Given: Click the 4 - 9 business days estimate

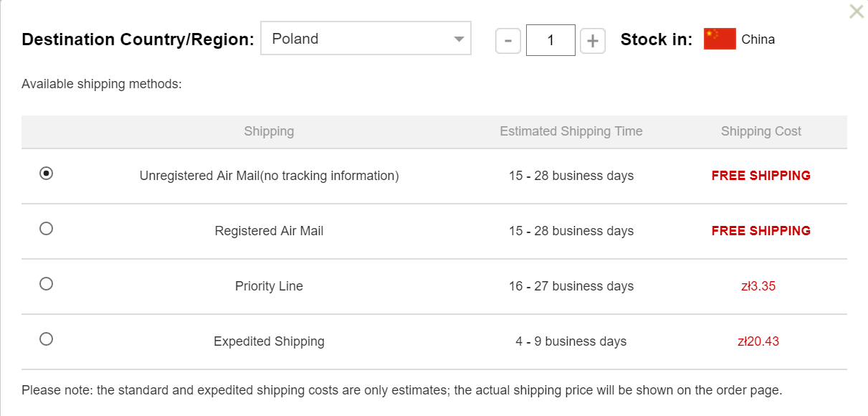Looking at the screenshot, I should (x=571, y=341).
